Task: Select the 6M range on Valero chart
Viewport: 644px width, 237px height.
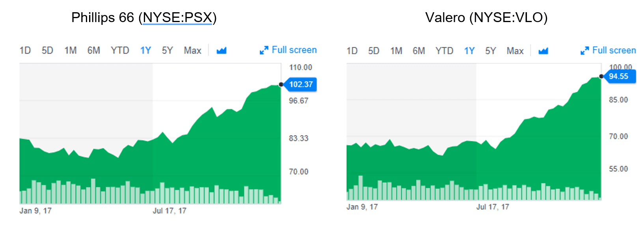Action: [419, 50]
